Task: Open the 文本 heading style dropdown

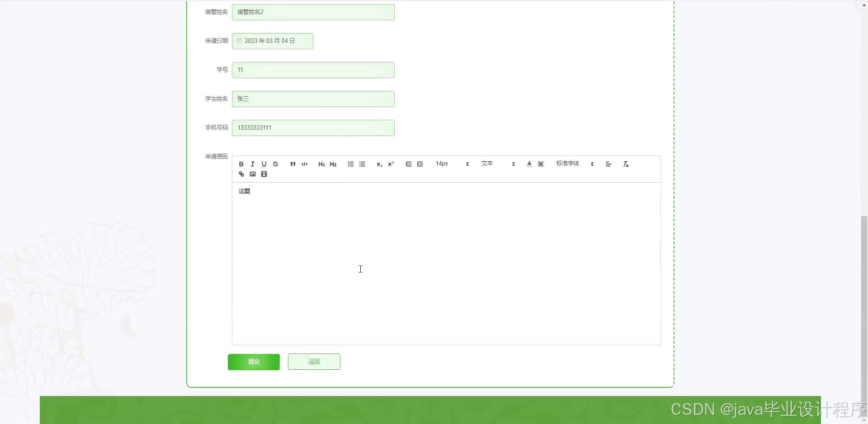Action: click(498, 164)
